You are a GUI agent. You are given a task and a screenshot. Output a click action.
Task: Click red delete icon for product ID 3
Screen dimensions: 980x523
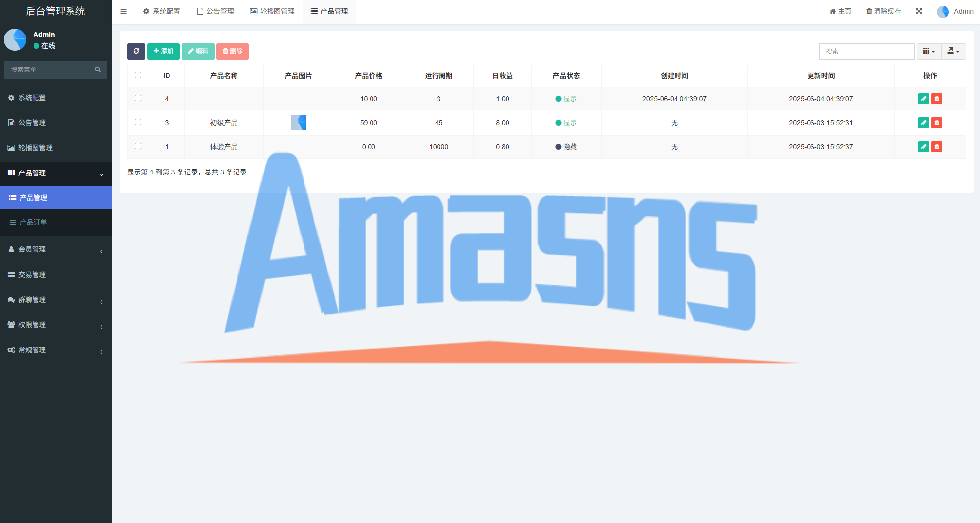[x=937, y=123]
